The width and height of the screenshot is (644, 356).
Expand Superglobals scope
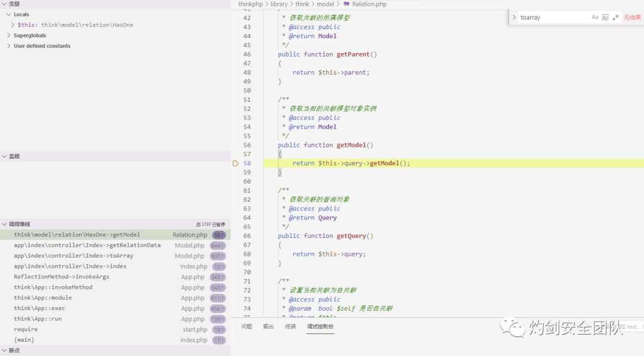pos(8,35)
